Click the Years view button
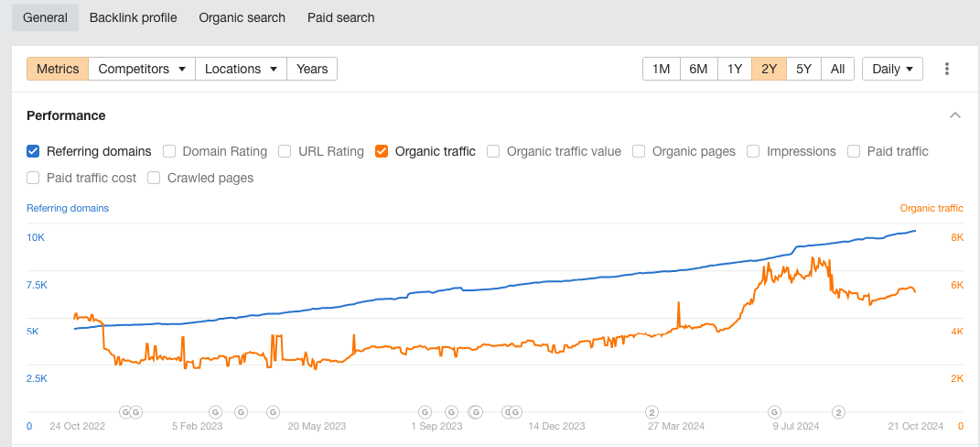 click(x=312, y=69)
